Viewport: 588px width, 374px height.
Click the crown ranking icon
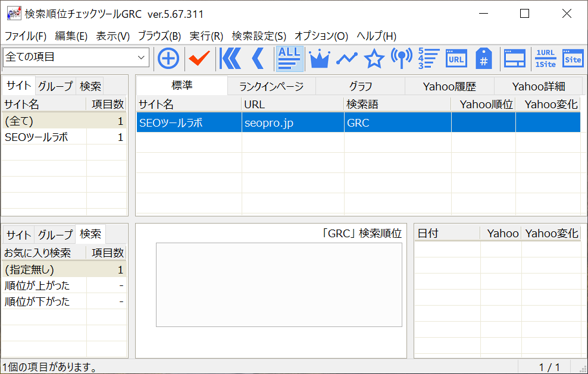319,58
